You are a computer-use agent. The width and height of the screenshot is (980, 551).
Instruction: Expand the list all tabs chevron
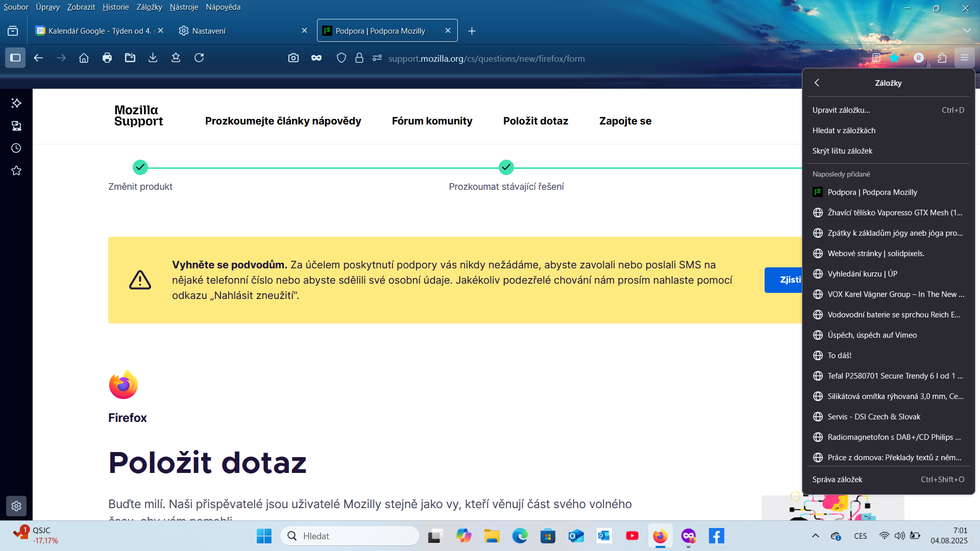967,31
